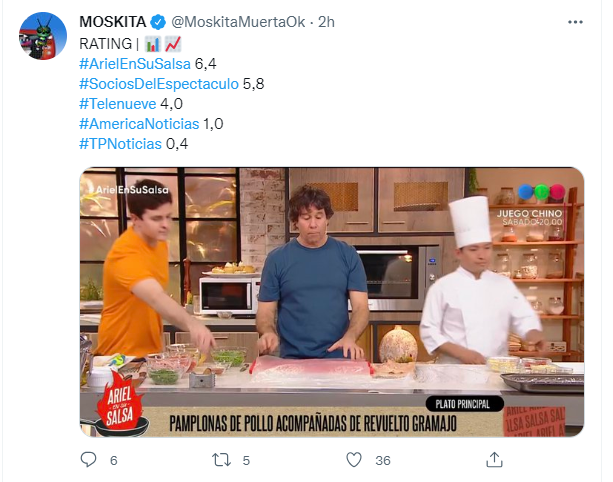Click the RATING tweet text
This screenshot has width=613, height=482.
[106, 44]
